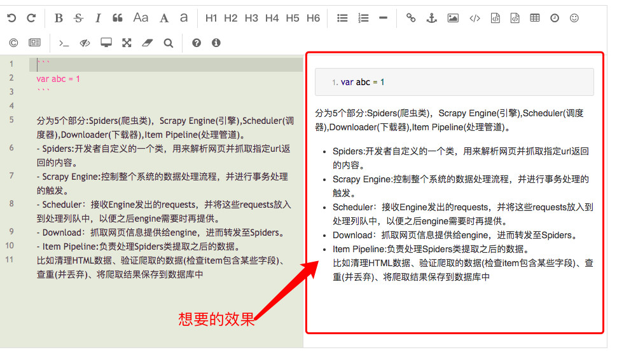
Task: Click preview bullet 'Scrapy Engine:控制整个系统'
Action: tap(461, 185)
